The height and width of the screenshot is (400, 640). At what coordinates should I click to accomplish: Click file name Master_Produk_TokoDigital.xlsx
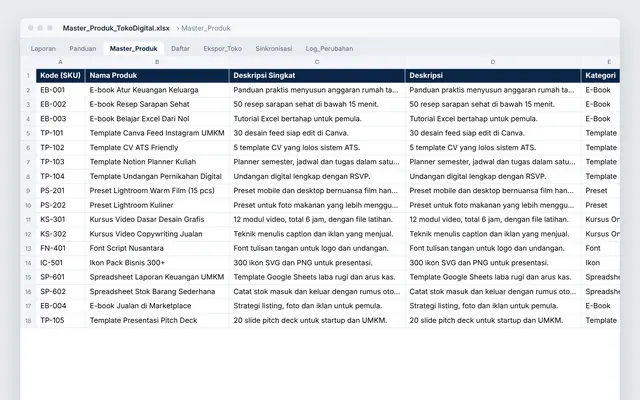tap(116, 28)
